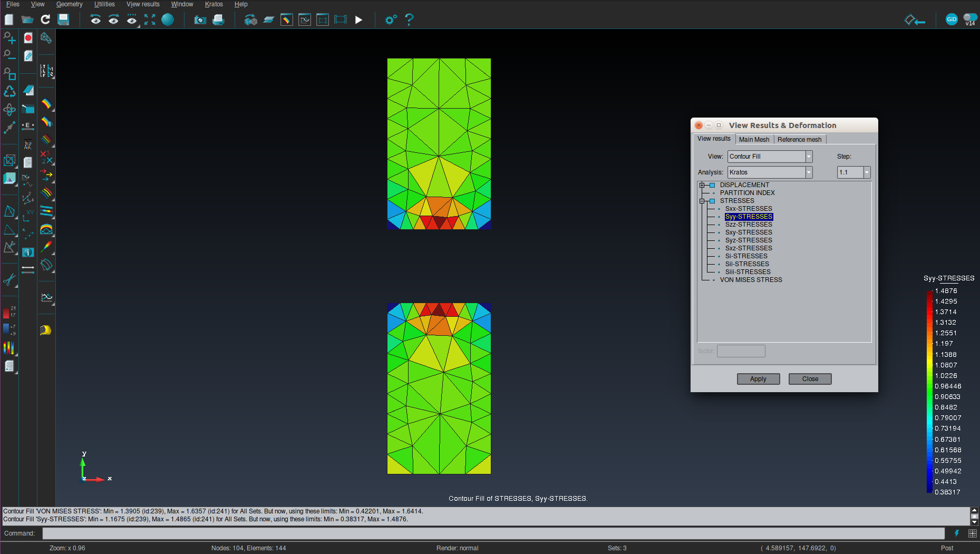Toggle the third eye icon with dots
Screen dimensions: 980x554
click(x=131, y=20)
